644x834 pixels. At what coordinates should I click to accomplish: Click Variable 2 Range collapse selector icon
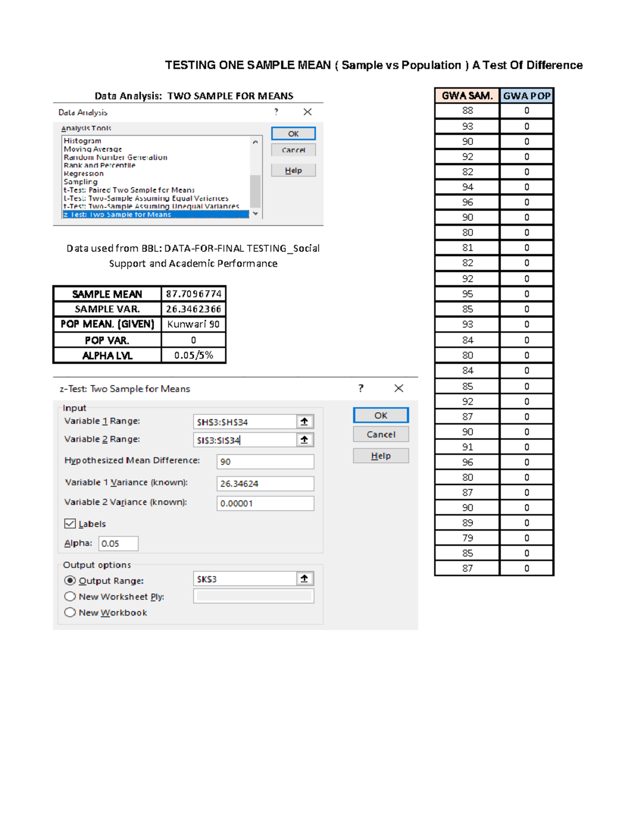tap(304, 440)
